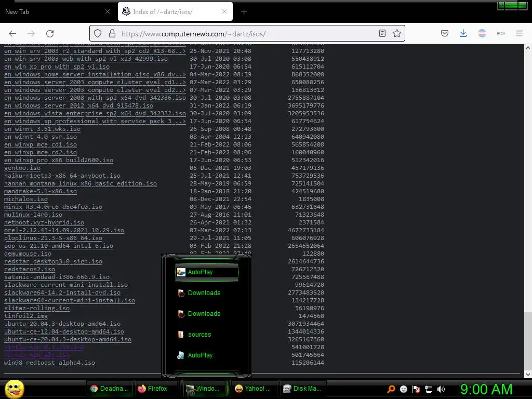This screenshot has height=399, width=532.
Task: Open redstar_desktop3.0_sign.iso link
Action: coord(54,262)
